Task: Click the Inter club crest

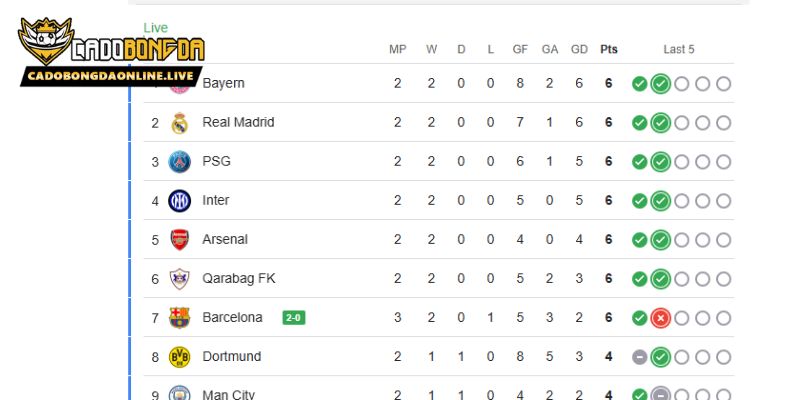Action: pos(180,201)
